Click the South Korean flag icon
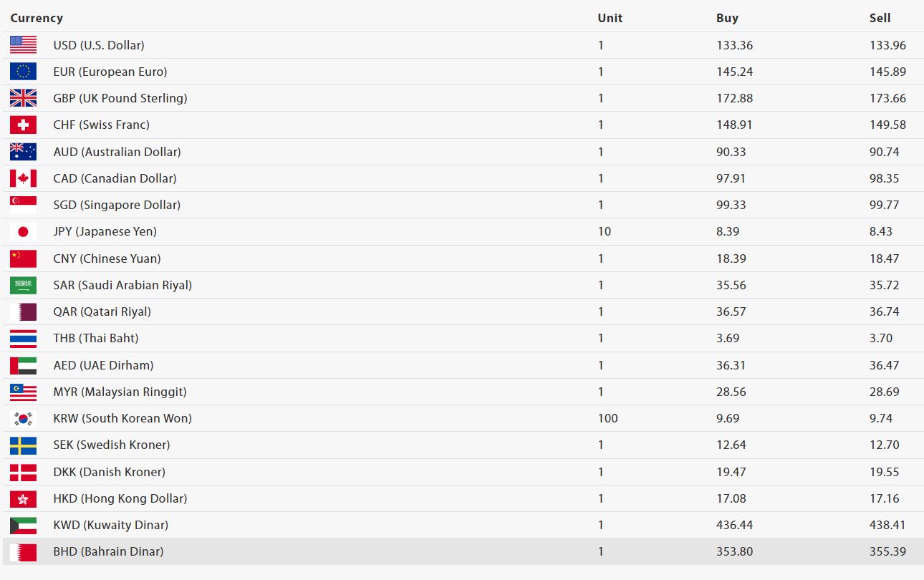Viewport: 924px width, 580px height. 23,418
